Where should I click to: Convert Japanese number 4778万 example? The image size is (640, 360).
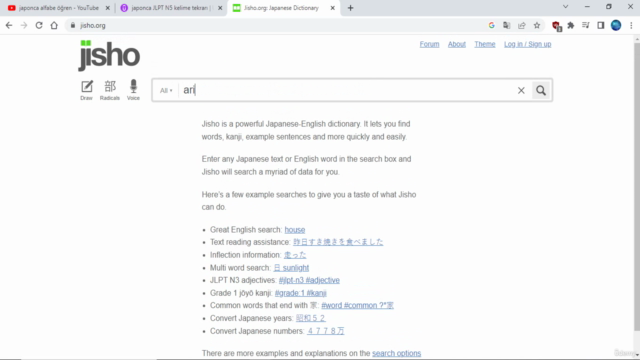click(326, 331)
